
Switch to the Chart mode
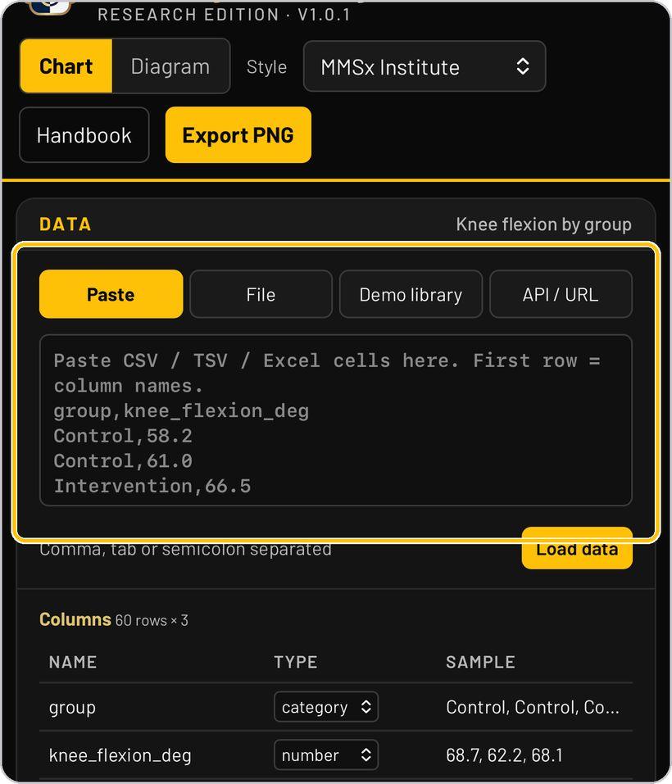pos(66,66)
